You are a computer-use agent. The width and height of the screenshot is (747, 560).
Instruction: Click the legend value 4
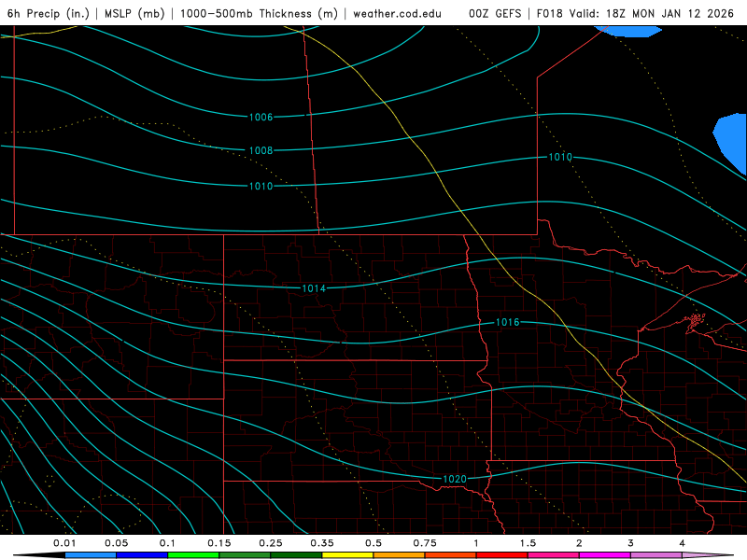click(683, 543)
